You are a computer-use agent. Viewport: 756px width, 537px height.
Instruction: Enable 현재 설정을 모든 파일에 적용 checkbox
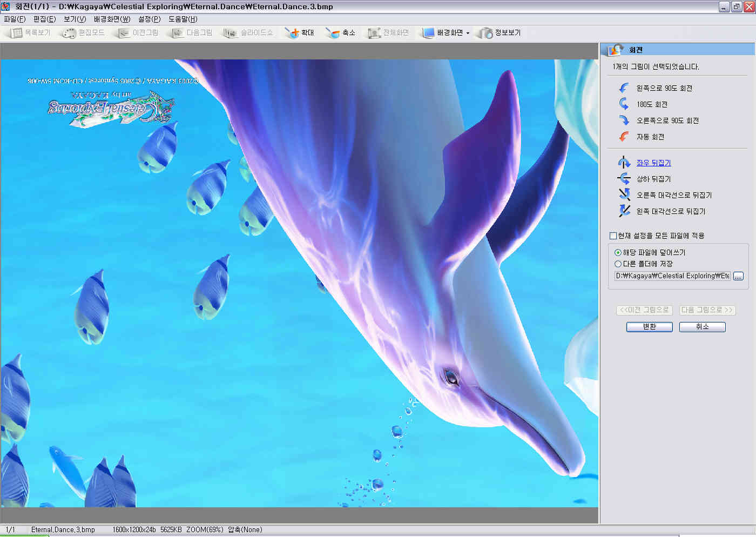[613, 236]
